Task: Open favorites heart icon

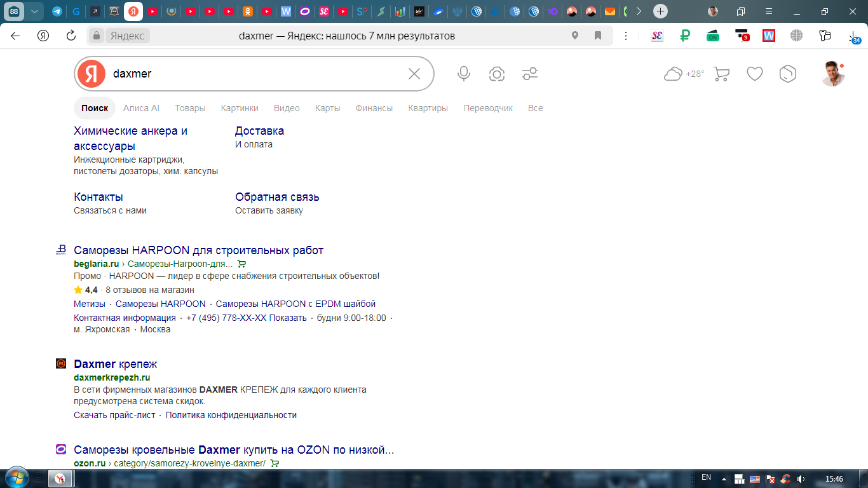Action: coord(754,74)
